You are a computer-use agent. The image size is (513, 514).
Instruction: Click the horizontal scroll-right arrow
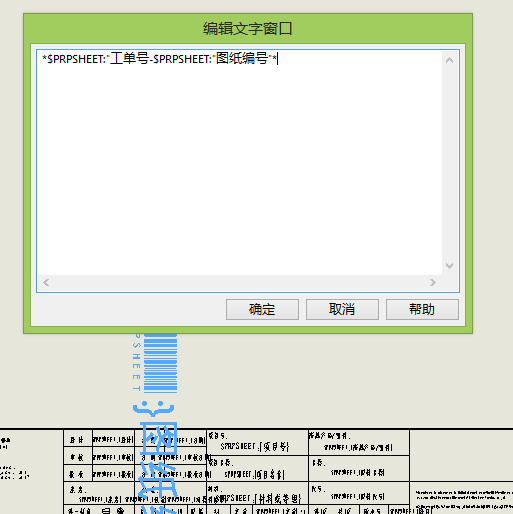click(x=433, y=283)
